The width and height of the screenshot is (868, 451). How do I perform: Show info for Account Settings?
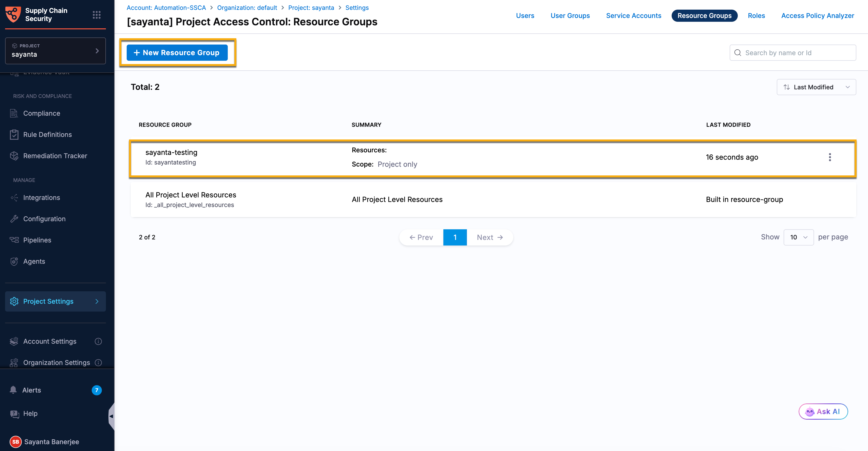pos(98,341)
